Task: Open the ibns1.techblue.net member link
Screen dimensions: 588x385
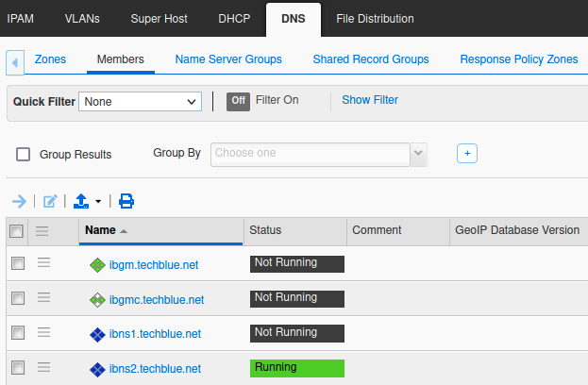Action: pos(155,334)
